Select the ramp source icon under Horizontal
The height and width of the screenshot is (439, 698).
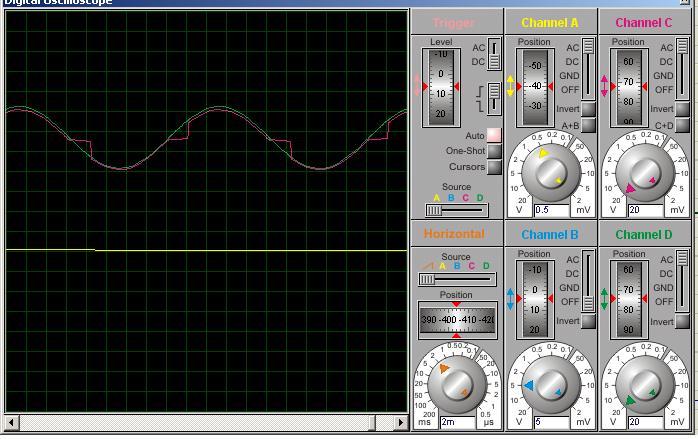pos(428,266)
